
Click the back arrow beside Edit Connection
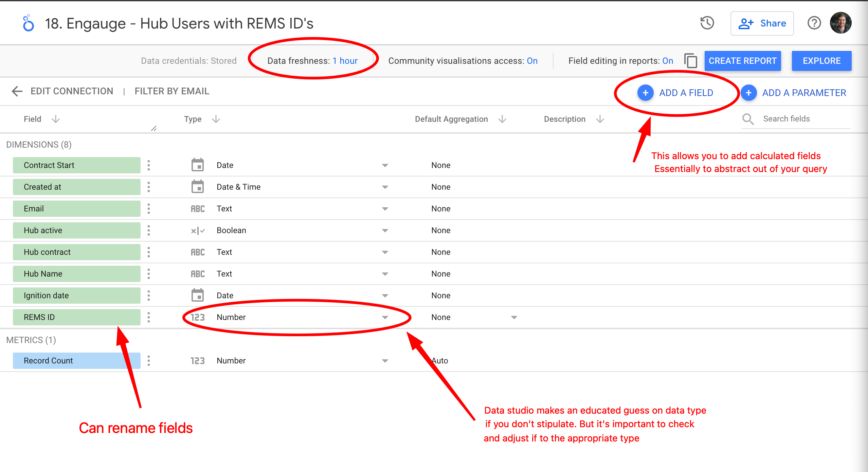[17, 91]
